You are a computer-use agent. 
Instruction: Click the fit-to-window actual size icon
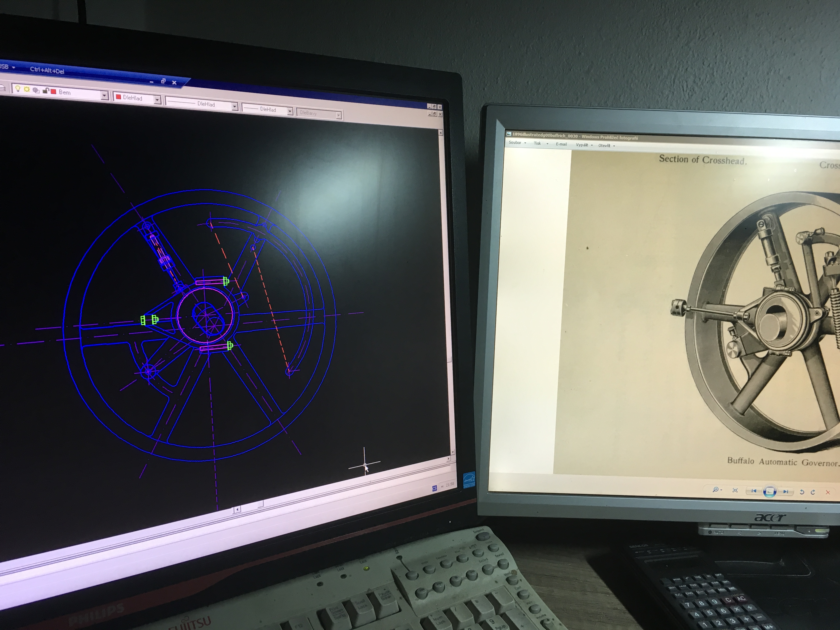pos(735,490)
